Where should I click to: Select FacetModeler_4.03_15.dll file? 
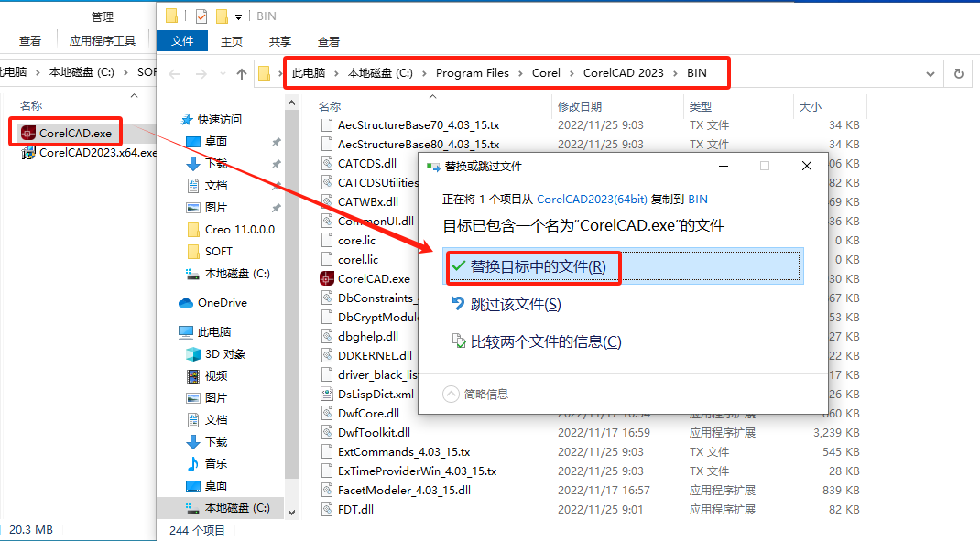coord(405,491)
